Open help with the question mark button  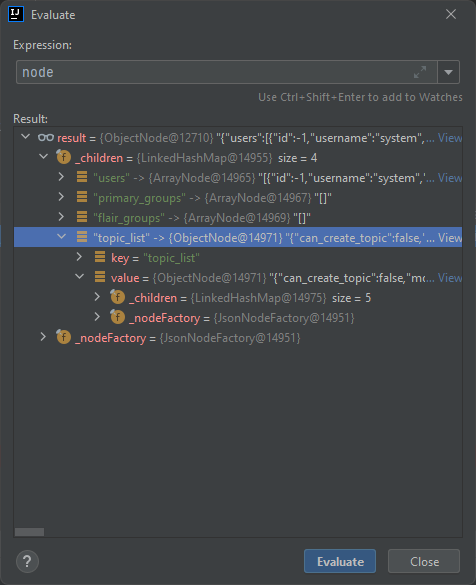click(27, 561)
